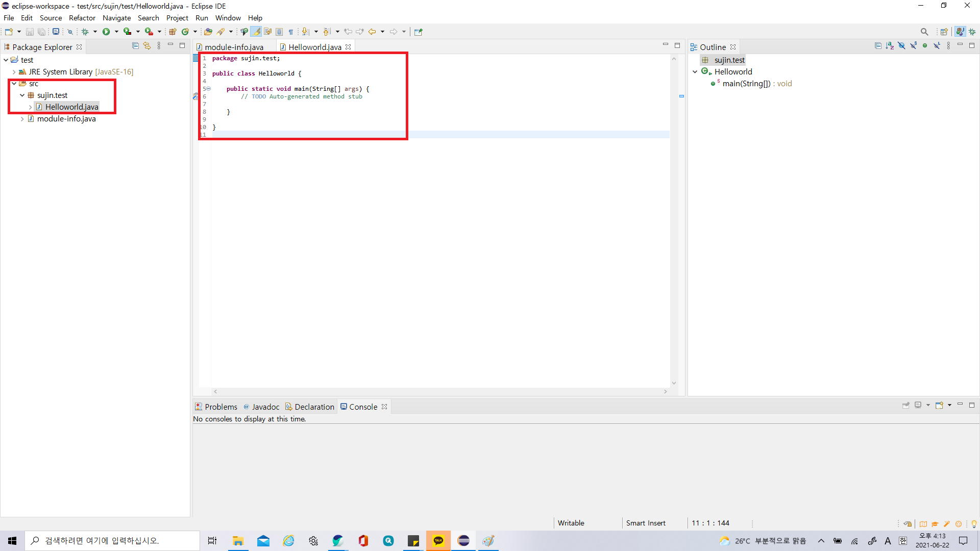Click the toolbar search magnifier icon

pos(924,32)
